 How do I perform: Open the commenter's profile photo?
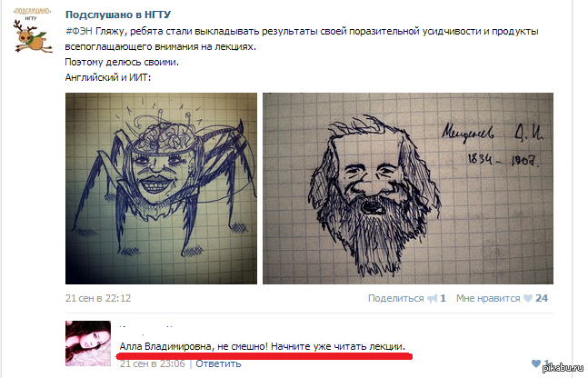tap(88, 343)
